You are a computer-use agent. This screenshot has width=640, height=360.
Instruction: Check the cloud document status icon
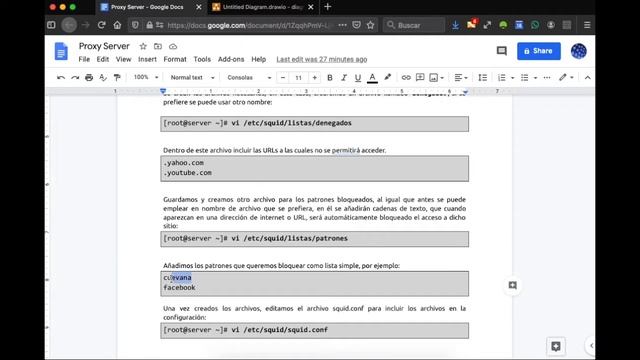173,46
